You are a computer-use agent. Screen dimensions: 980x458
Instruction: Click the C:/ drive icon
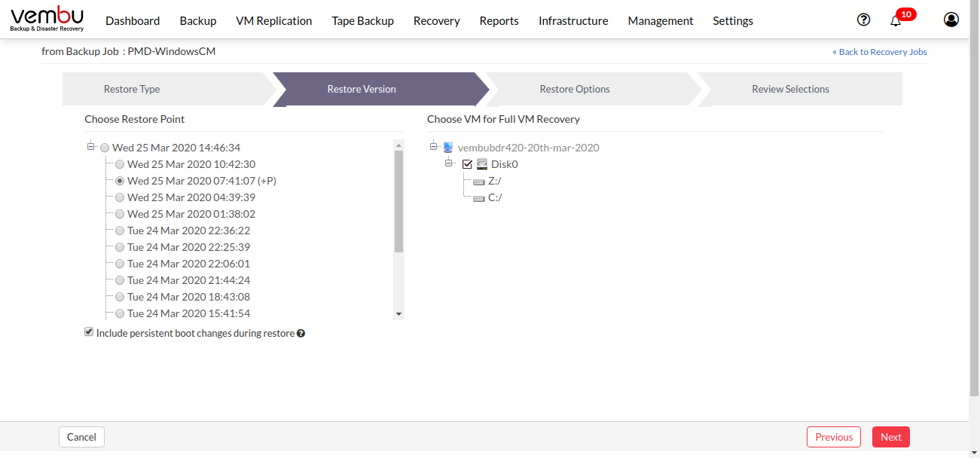(x=479, y=198)
